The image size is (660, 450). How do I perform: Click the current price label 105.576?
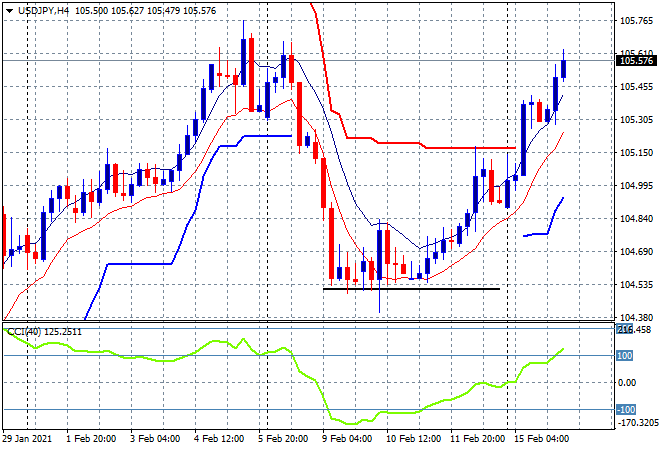pos(636,61)
